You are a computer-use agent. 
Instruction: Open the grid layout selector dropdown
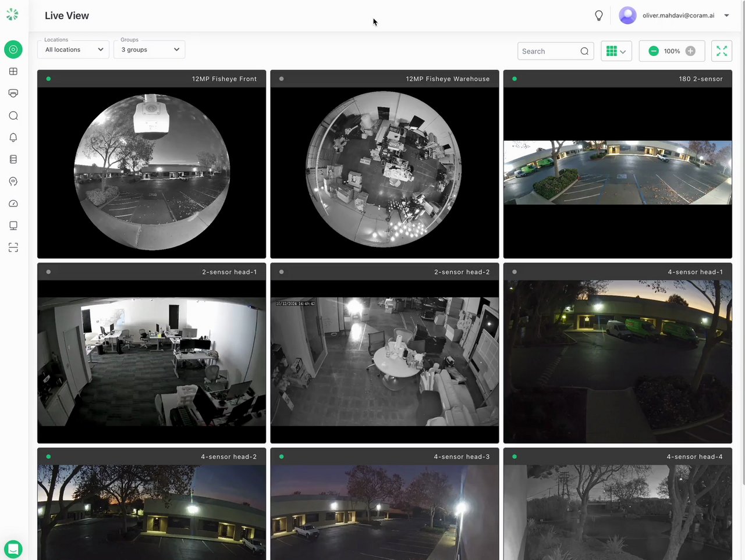[616, 51]
